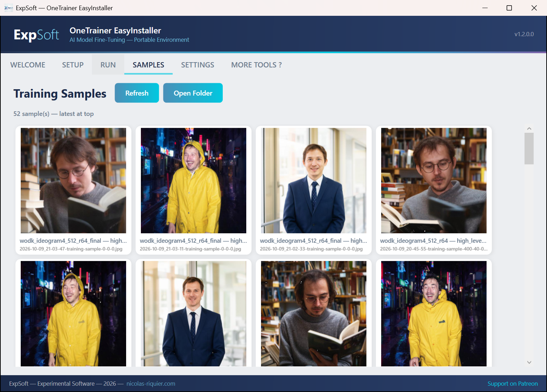The width and height of the screenshot is (547, 392).
Task: Click Support on Patreon link
Action: click(x=513, y=384)
